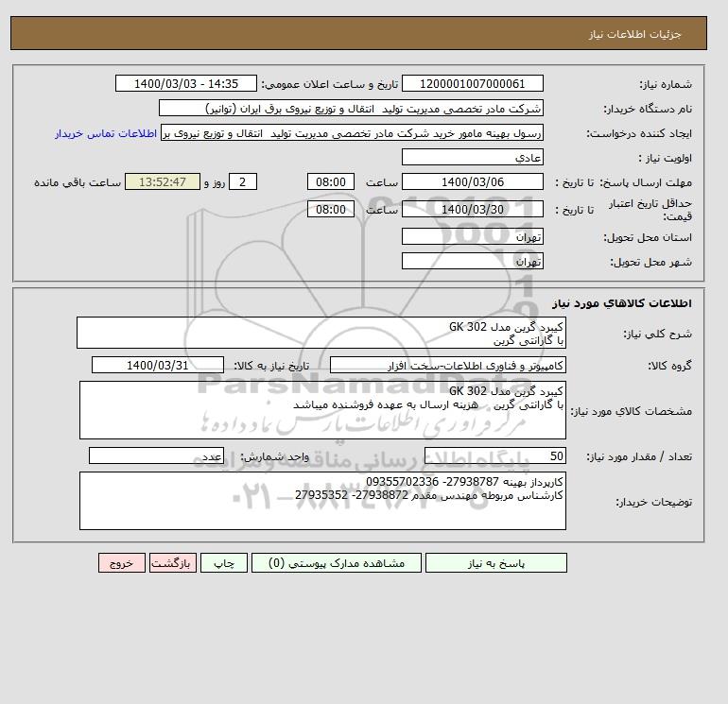728x704 pixels.
Task: Click the quantity field showing 50
Action: point(494,455)
